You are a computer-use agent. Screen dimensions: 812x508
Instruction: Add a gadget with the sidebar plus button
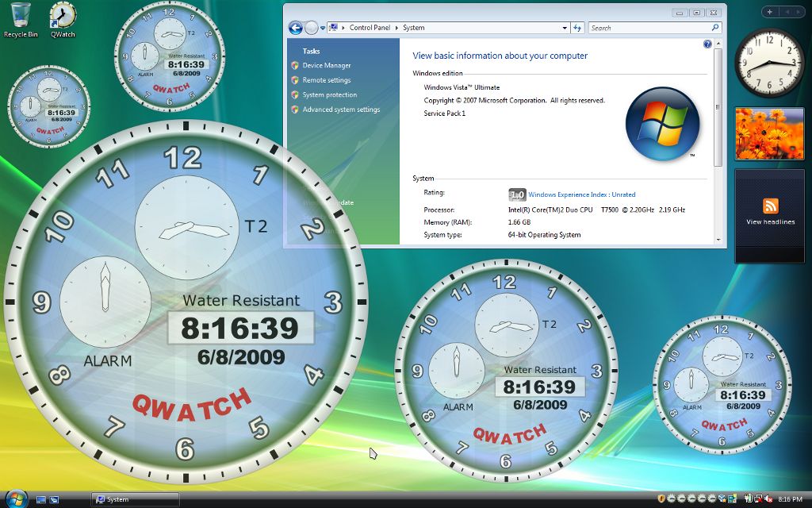coord(770,11)
